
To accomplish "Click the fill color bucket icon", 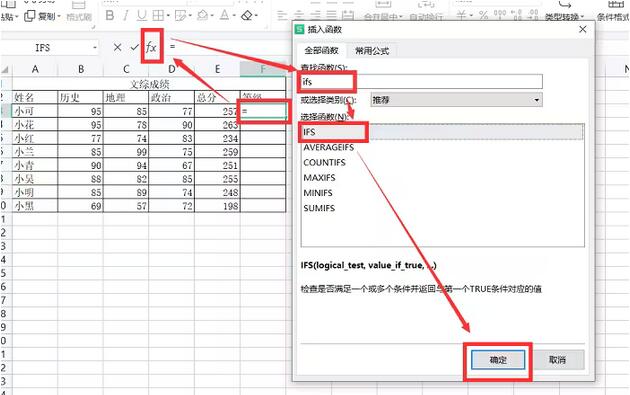I will click(x=202, y=16).
